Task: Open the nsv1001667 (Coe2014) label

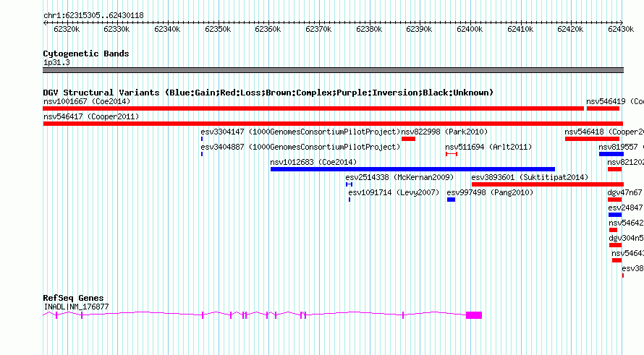Action: click(87, 101)
